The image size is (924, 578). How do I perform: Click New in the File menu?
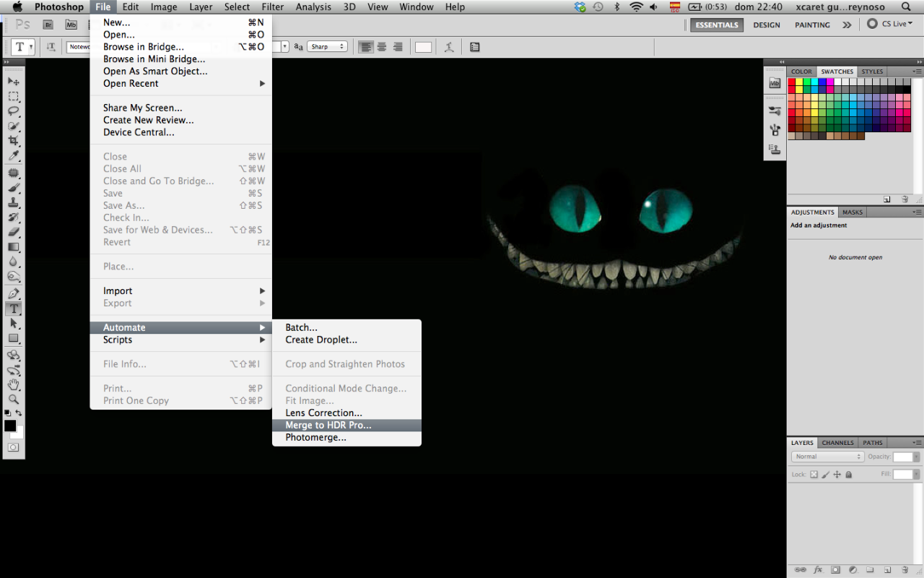[x=180, y=22]
